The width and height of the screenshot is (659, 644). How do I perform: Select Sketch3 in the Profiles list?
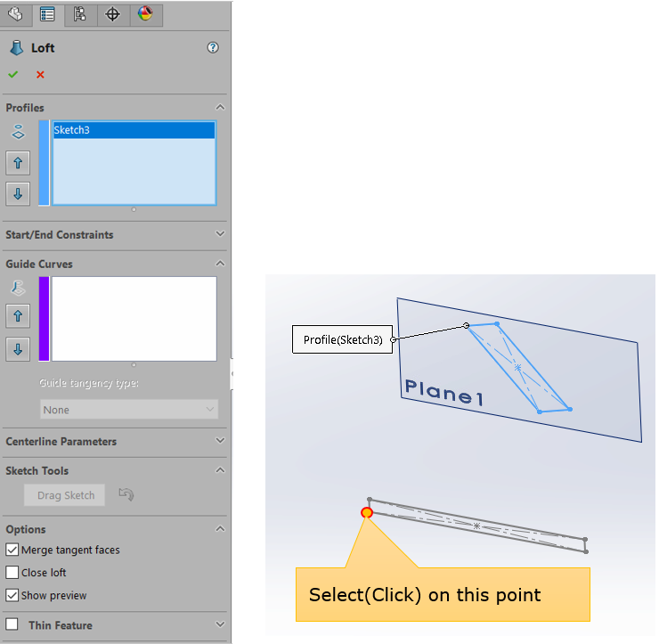click(x=134, y=130)
